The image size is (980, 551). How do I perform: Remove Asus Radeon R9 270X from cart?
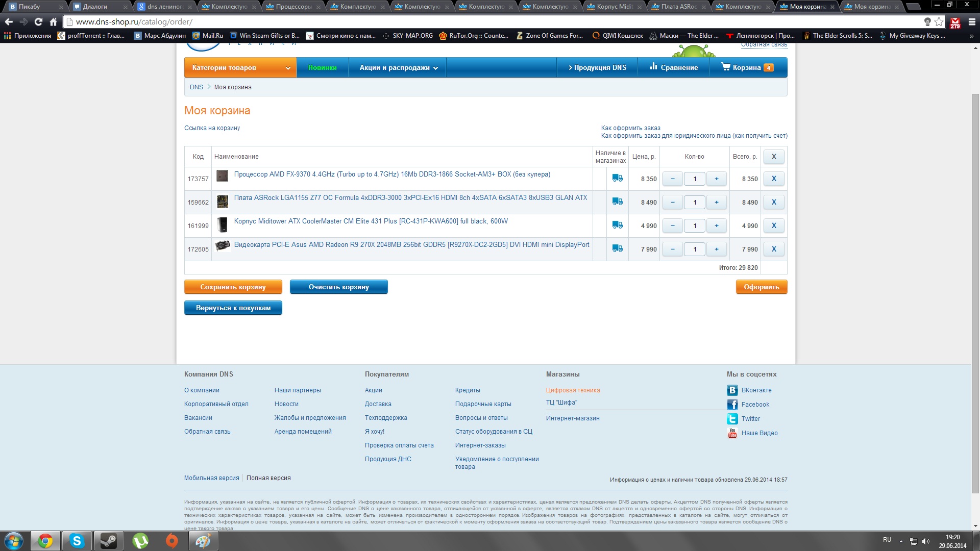click(774, 249)
